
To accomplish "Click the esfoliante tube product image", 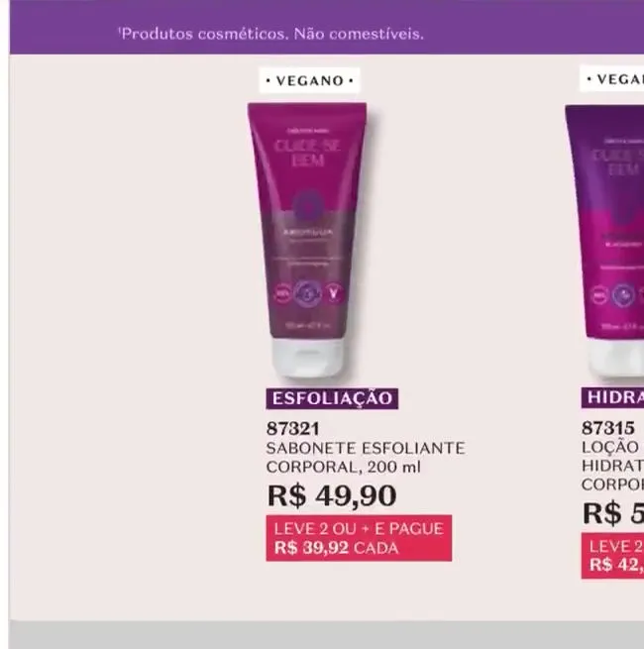I will pos(307,241).
